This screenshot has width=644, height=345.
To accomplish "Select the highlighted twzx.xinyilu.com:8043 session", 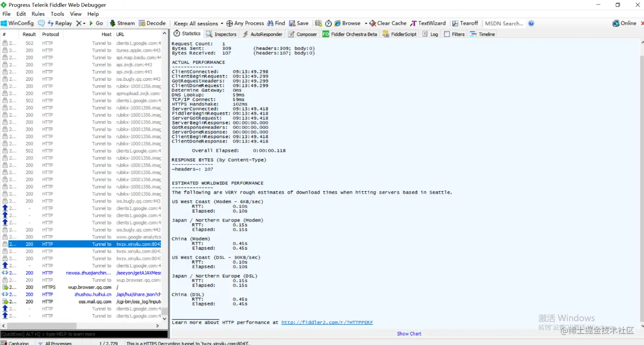I will [81, 244].
